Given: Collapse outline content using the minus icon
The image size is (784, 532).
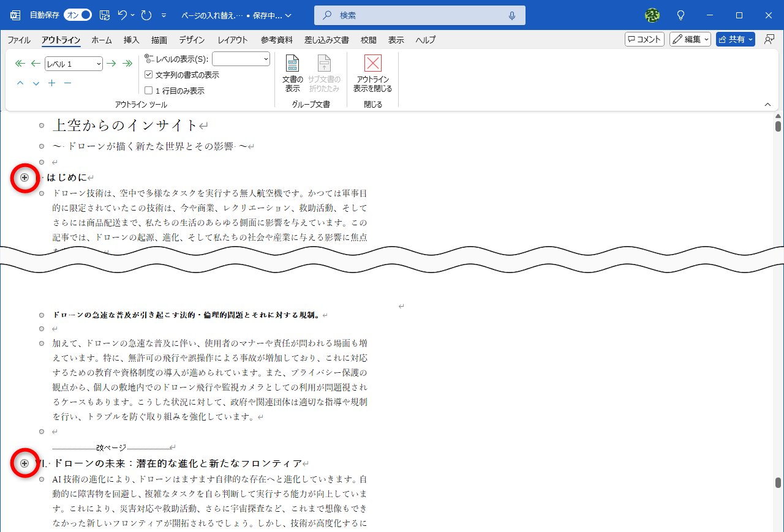Looking at the screenshot, I should tap(67, 83).
